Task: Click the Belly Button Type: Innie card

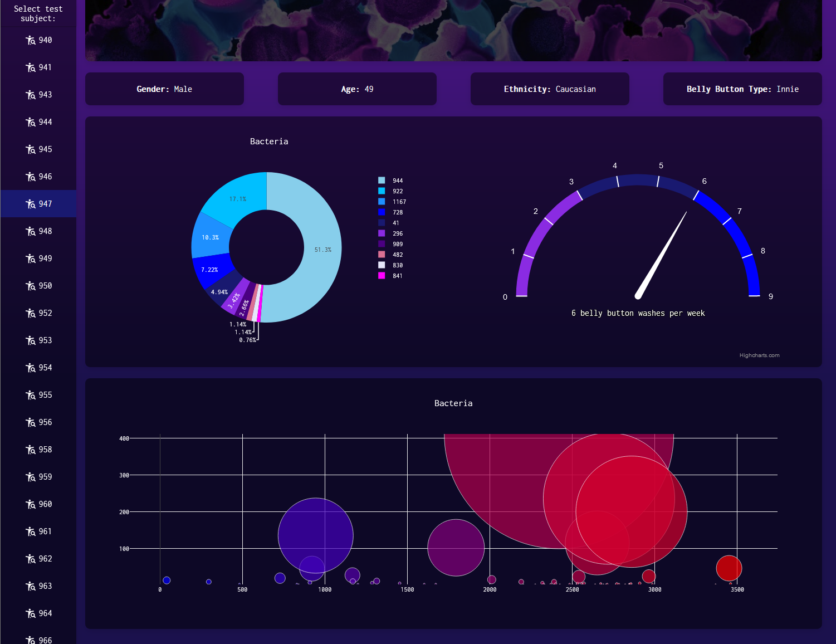Action: click(x=742, y=89)
